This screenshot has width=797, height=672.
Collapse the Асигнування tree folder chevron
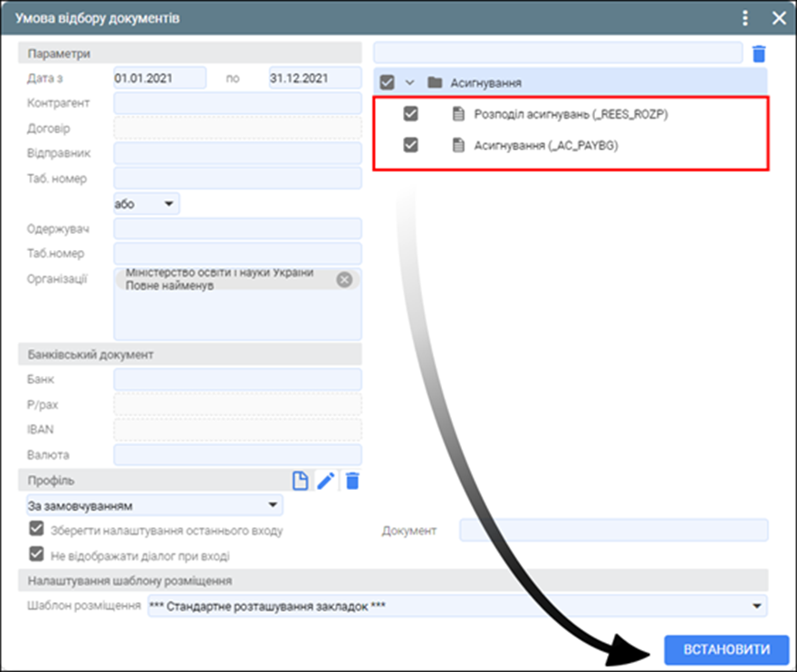point(409,82)
